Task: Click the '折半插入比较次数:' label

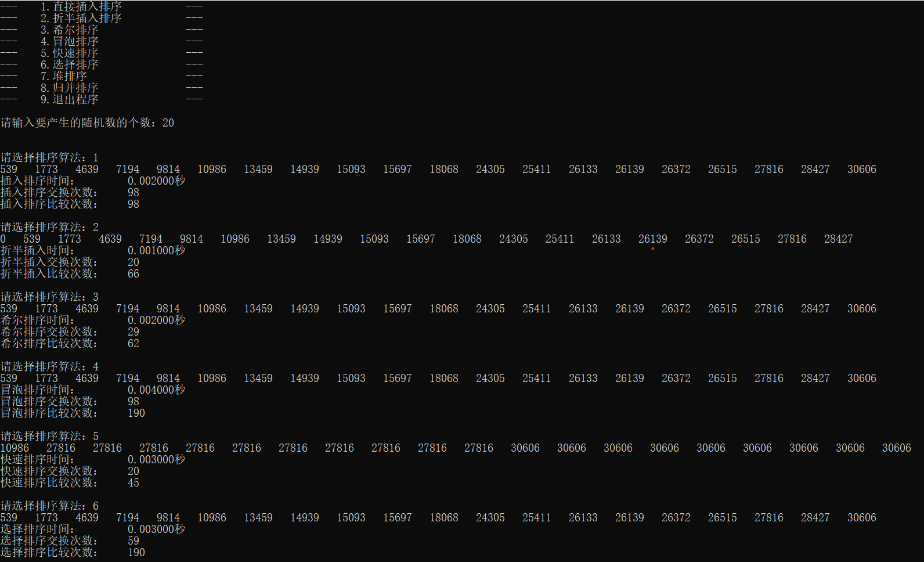Action: [49, 273]
